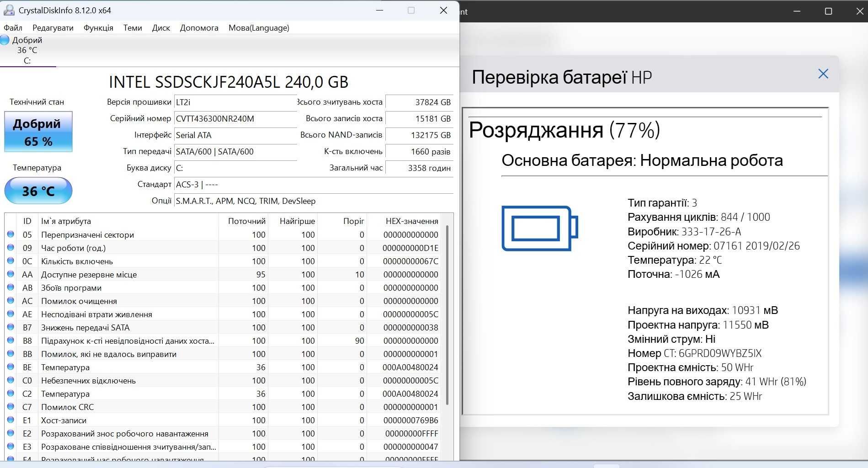Click the attribute list vertical scrollbar
Viewport: 868px width, 468px height.
[x=447, y=314]
